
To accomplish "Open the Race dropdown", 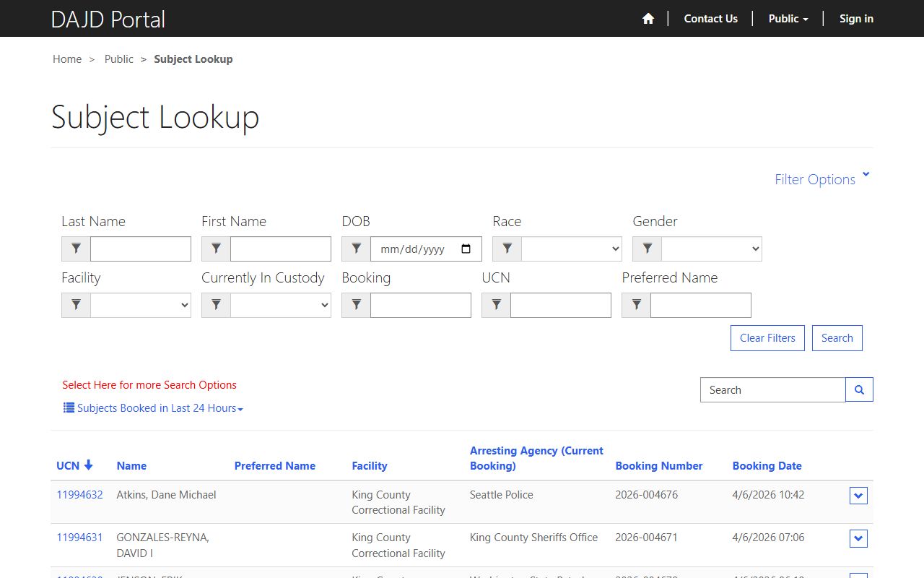I will coord(571,249).
